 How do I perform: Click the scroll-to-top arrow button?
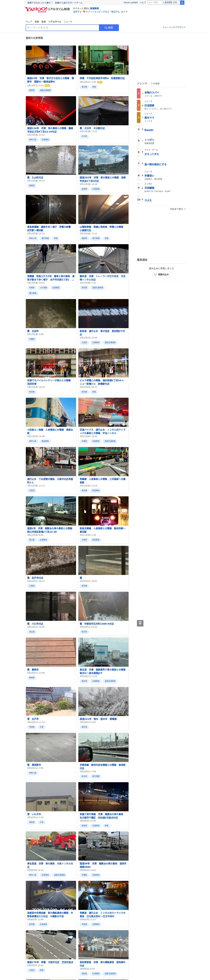(141, 623)
